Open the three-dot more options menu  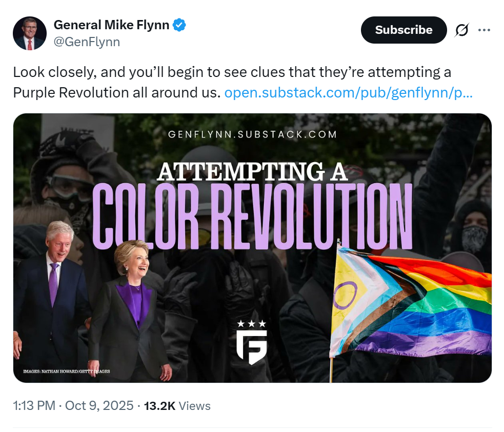click(484, 30)
